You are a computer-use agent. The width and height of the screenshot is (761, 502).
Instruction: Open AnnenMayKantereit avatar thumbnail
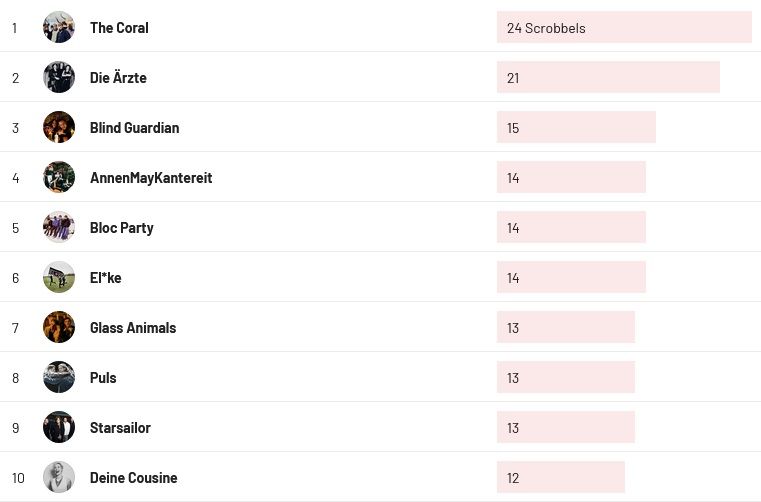[59, 177]
